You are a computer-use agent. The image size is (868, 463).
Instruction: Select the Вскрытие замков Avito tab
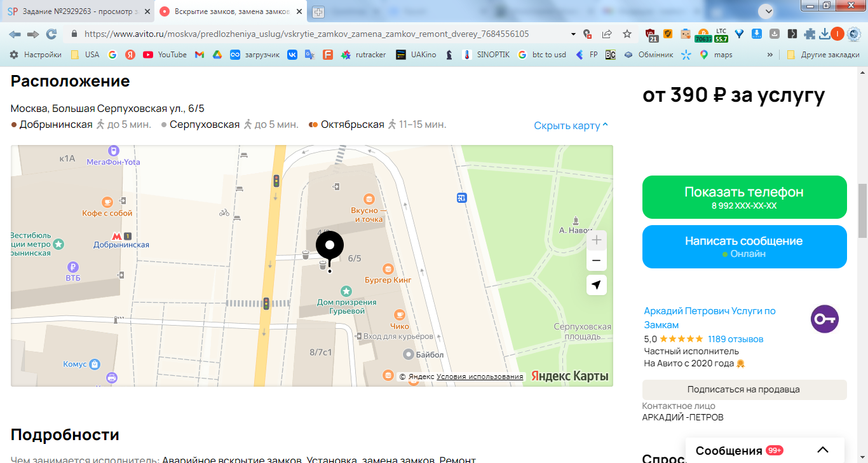tap(231, 11)
